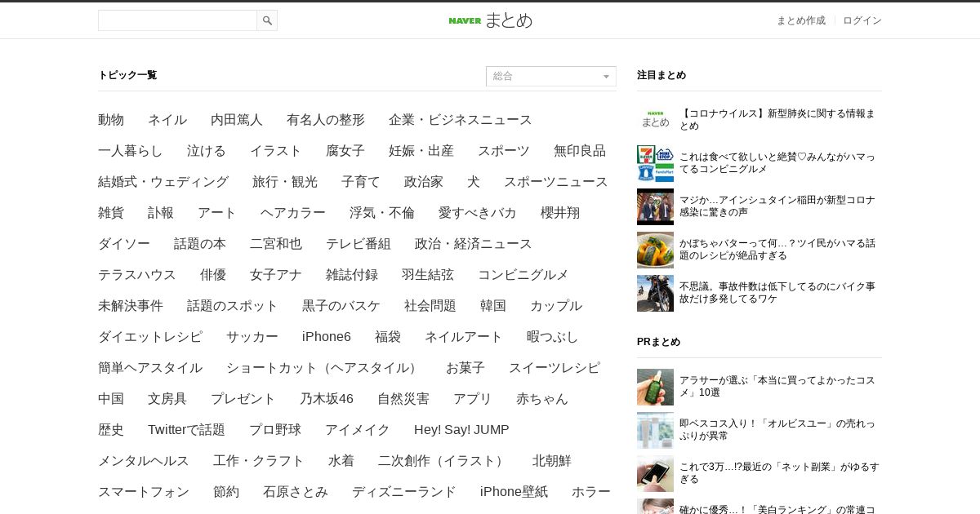Open the ヘアカラー topic
Viewport: 980px width, 514px height.
[x=293, y=213]
